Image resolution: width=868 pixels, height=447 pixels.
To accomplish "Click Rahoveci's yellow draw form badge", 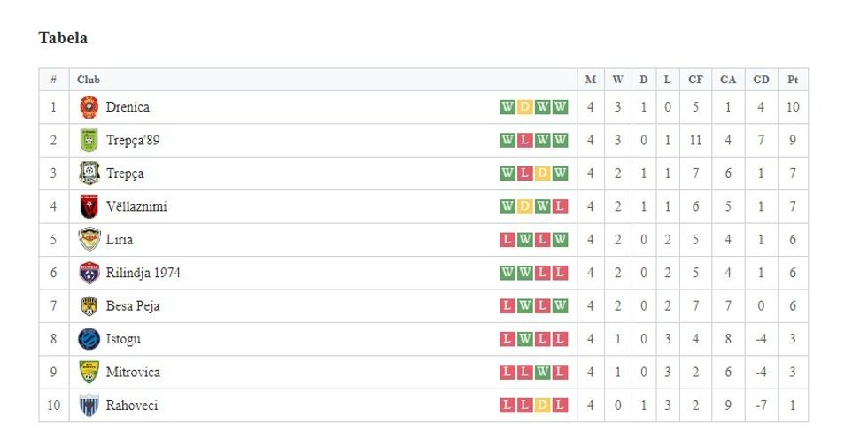I will point(542,405).
